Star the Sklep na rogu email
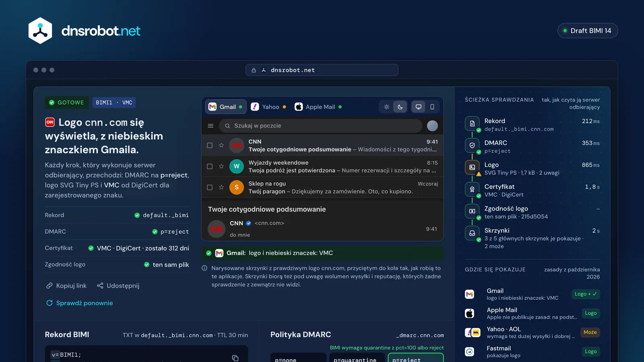This screenshot has height=362, width=644. (x=221, y=187)
